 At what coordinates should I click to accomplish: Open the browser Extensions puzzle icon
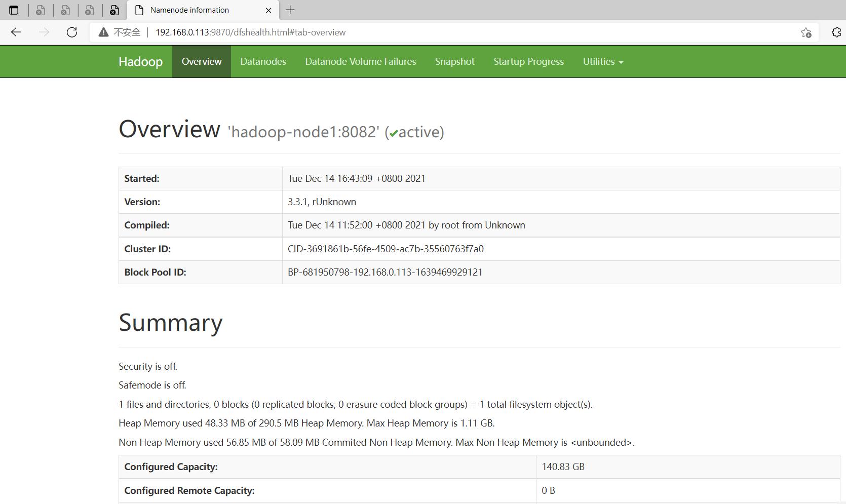(835, 32)
